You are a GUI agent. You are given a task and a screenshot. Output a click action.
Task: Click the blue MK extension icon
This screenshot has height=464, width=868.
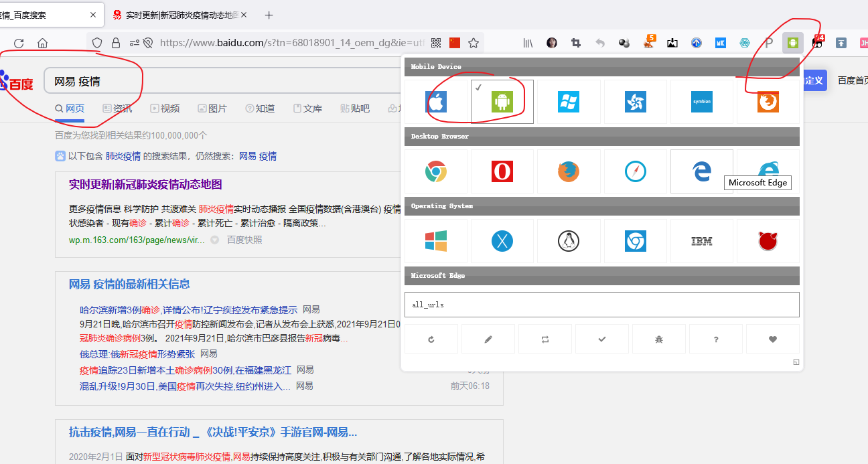[721, 43]
